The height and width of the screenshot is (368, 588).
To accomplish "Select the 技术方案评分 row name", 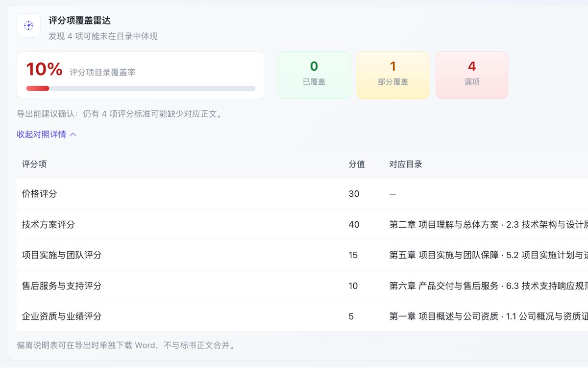I will point(49,225).
